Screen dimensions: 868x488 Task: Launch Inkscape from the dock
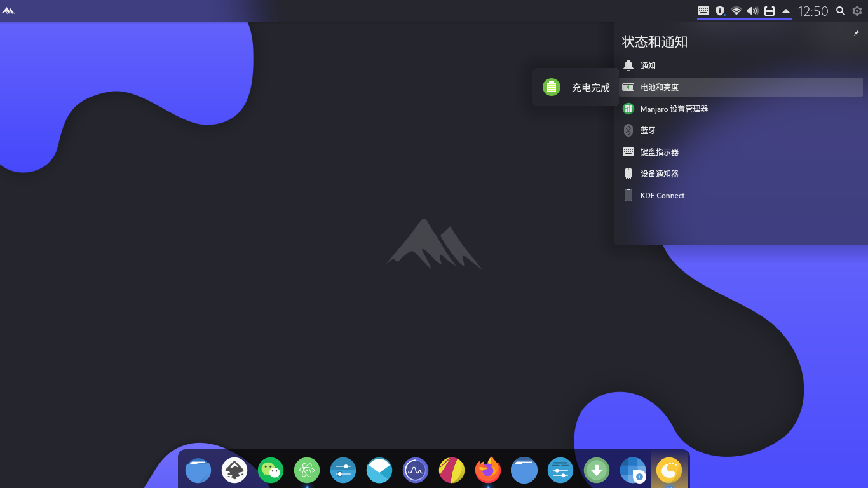point(234,470)
